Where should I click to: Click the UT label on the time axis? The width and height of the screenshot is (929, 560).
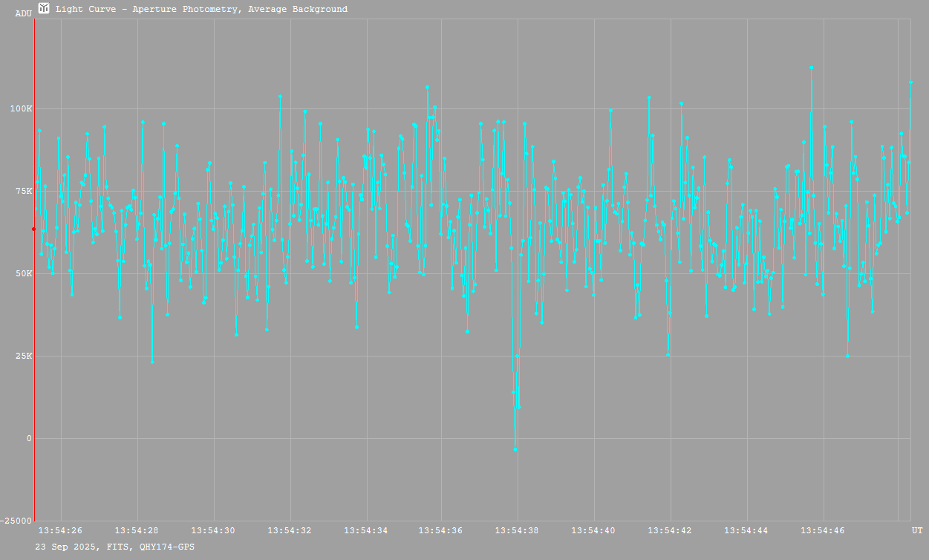(917, 531)
